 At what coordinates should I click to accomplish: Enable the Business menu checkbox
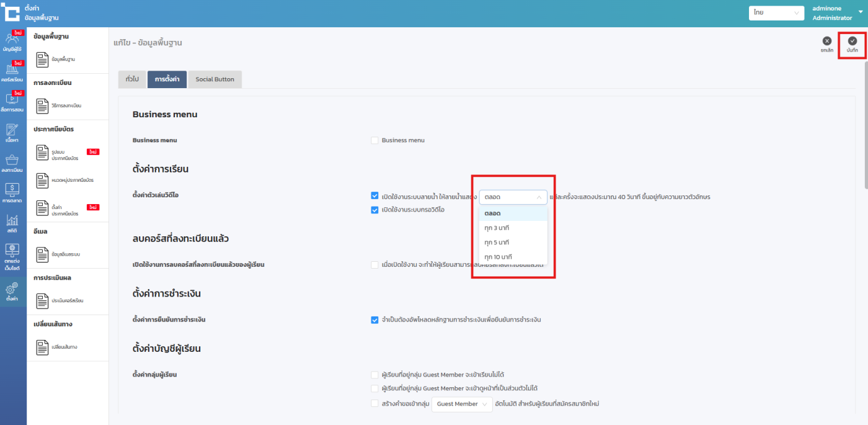[x=374, y=140]
